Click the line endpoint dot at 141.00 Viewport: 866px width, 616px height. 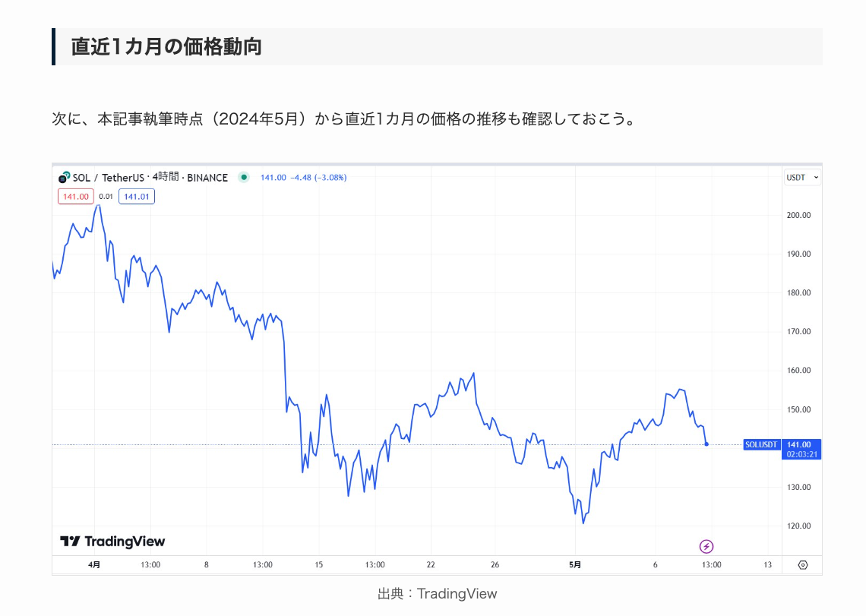706,444
